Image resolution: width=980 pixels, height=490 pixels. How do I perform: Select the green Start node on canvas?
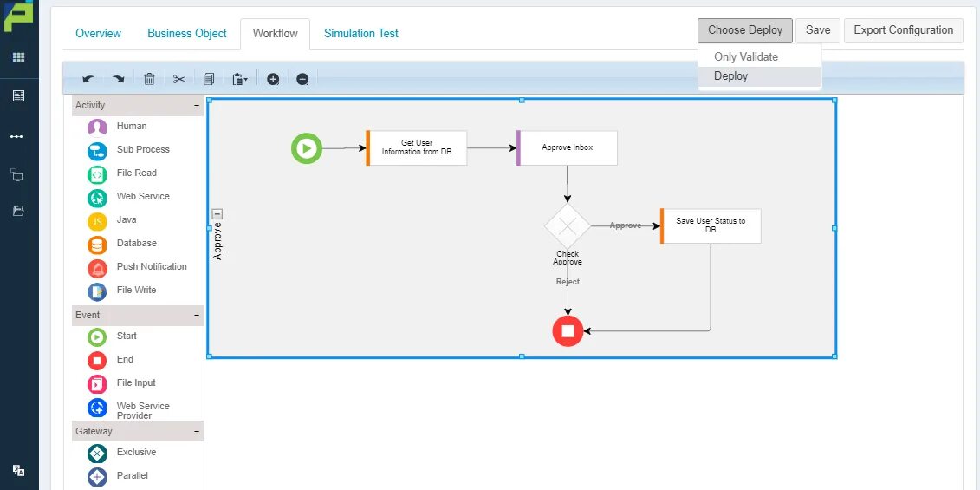click(306, 148)
